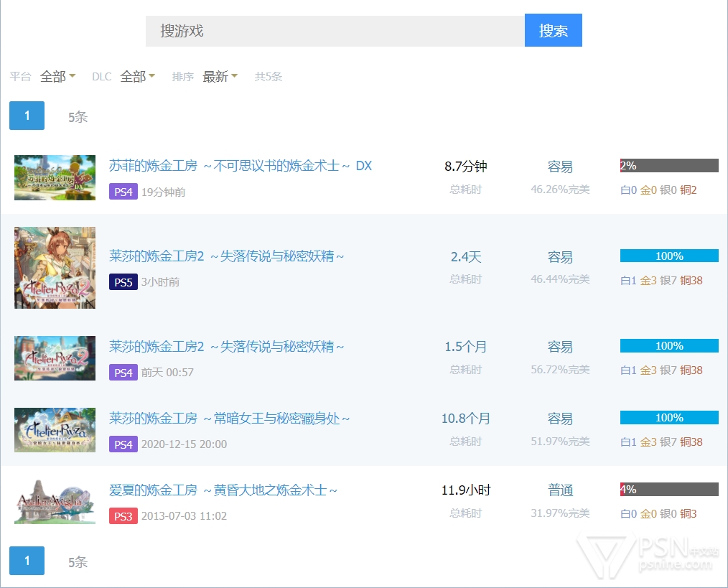The image size is (728, 588).
Task: Click the 2% progress bar for 苏菲的炼金工房
Action: coord(669,165)
